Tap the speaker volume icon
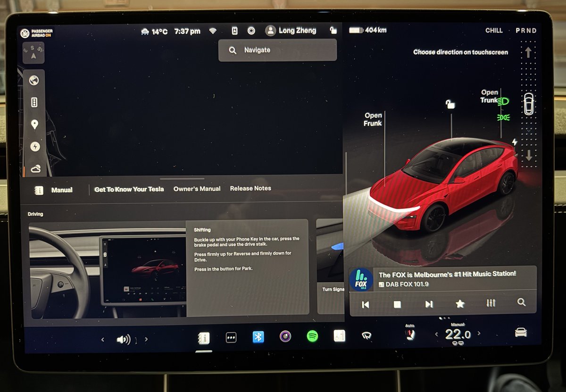 (124, 339)
